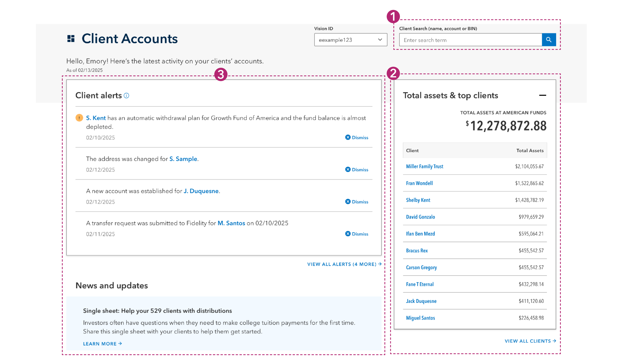Open David Gonzalo's client record

click(x=420, y=217)
